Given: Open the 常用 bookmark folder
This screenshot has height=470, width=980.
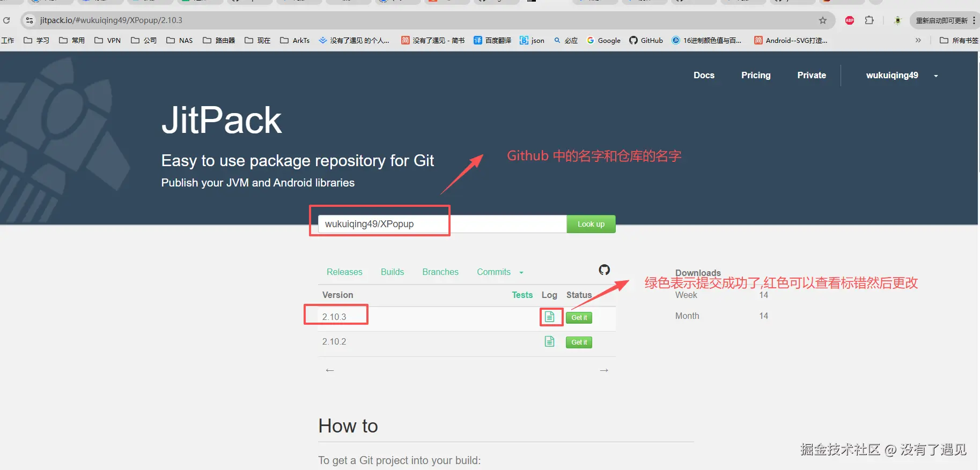Looking at the screenshot, I should [72, 40].
